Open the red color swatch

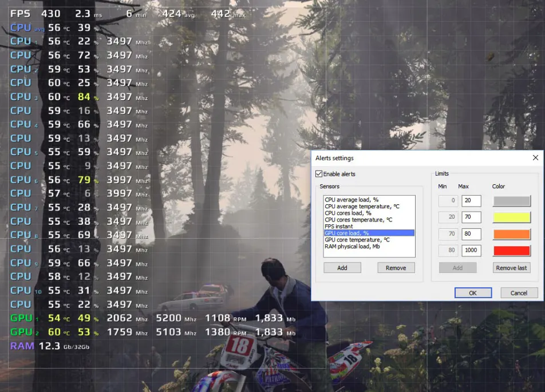tap(512, 251)
